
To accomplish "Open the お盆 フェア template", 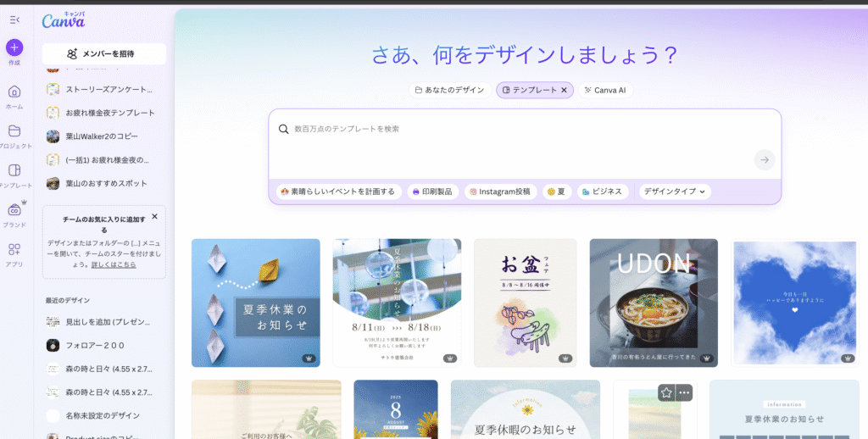I will [x=526, y=303].
